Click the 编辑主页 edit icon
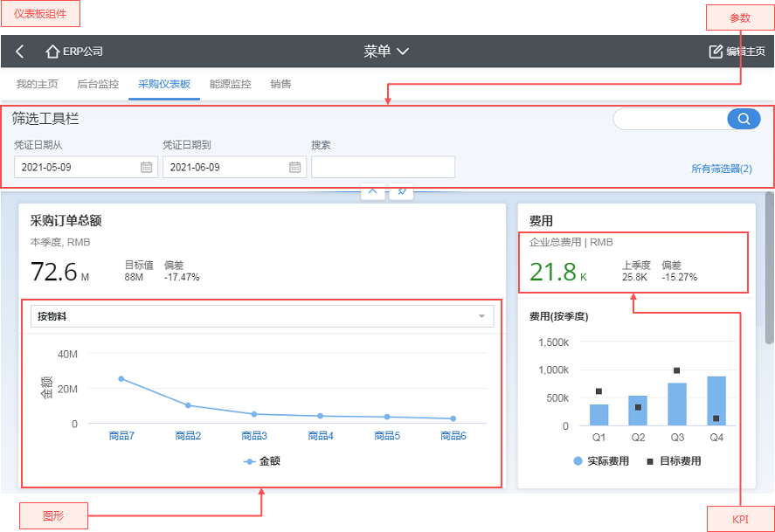Viewport: 775px width, 532px height. coord(716,52)
